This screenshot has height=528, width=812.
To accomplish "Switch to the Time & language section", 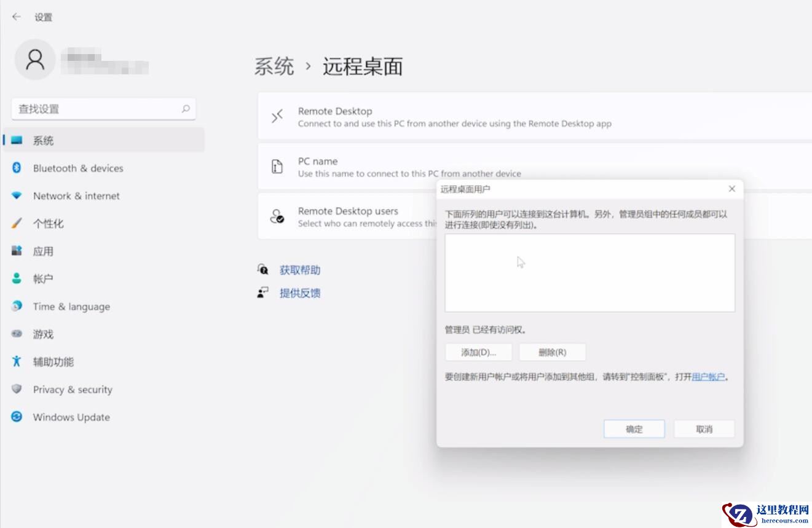I will coord(71,306).
